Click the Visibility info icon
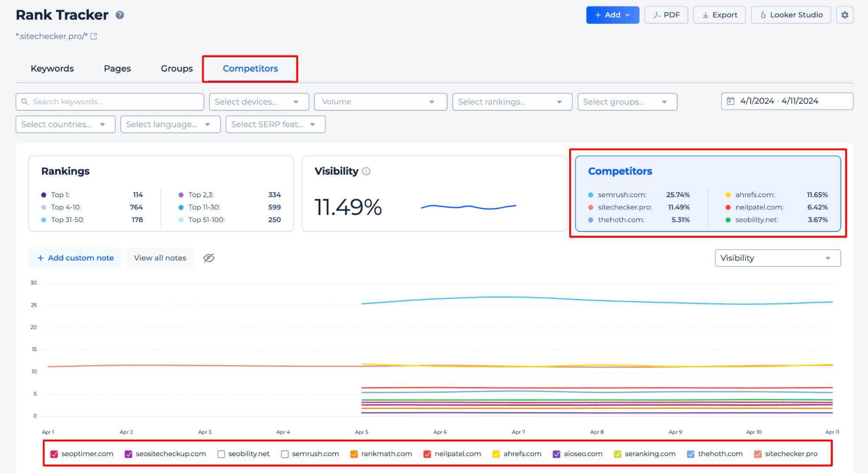This screenshot has width=868, height=474. [x=366, y=171]
